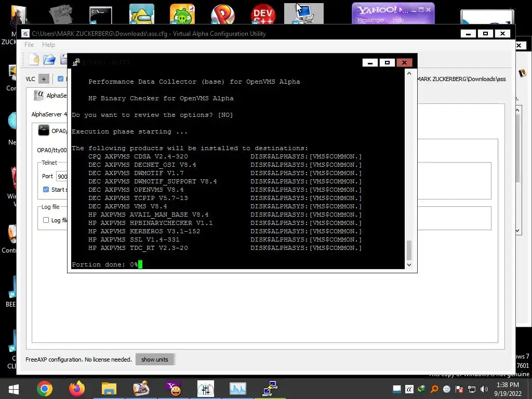Open the yellow folder utility desktop shortcut

tap(141, 14)
